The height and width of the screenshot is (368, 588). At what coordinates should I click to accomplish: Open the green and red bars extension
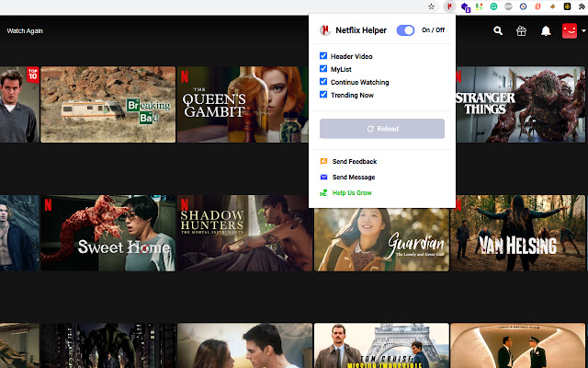click(x=480, y=6)
